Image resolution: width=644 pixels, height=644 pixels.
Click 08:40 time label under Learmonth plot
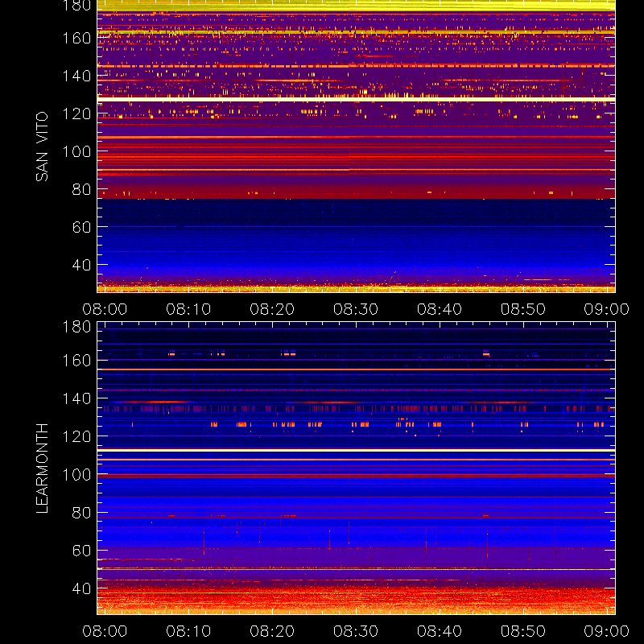[x=440, y=631]
